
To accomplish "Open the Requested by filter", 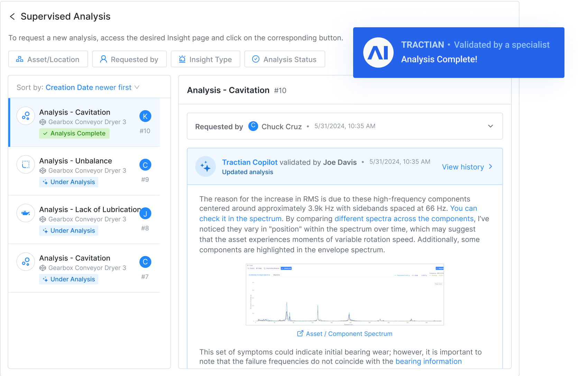I will pos(129,59).
